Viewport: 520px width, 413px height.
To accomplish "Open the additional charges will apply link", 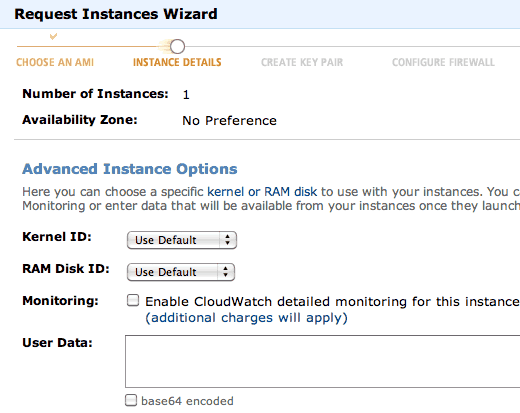I will (246, 318).
